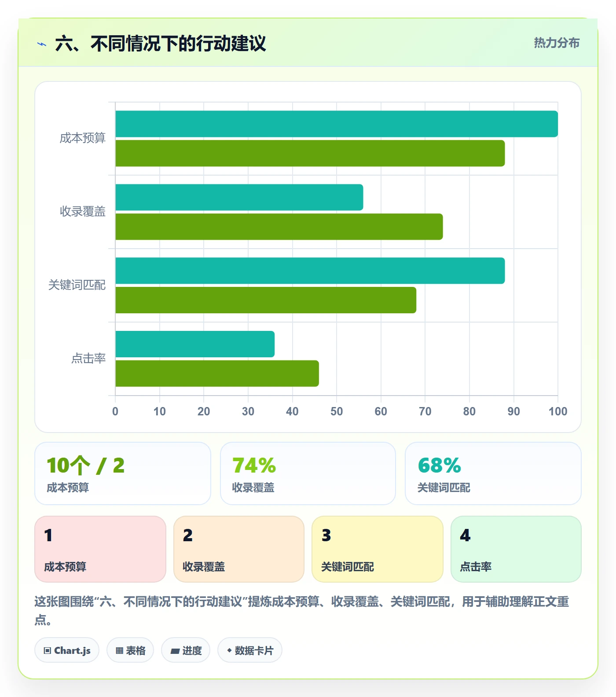Click the x-axis tick label 0
This screenshot has width=616, height=697.
click(x=115, y=411)
